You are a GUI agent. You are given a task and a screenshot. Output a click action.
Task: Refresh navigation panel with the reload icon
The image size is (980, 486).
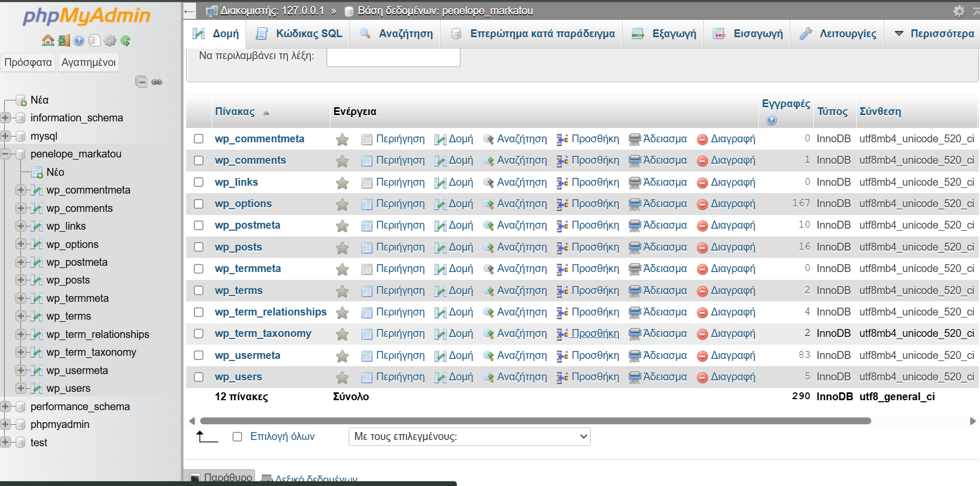click(125, 40)
